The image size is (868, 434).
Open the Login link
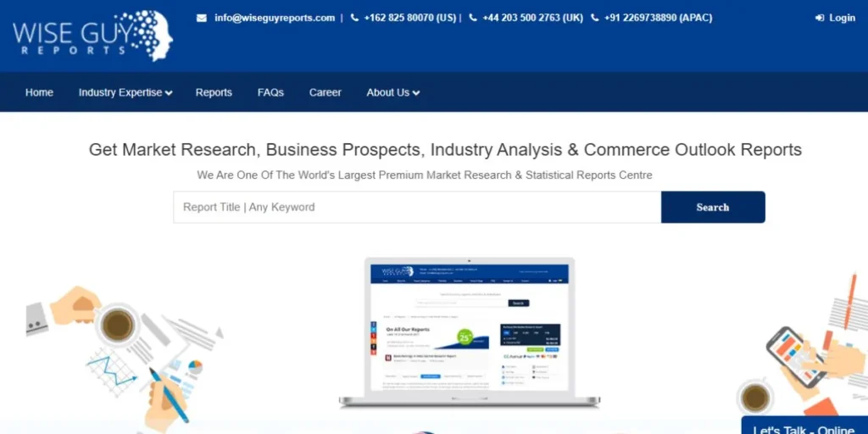pyautogui.click(x=842, y=19)
